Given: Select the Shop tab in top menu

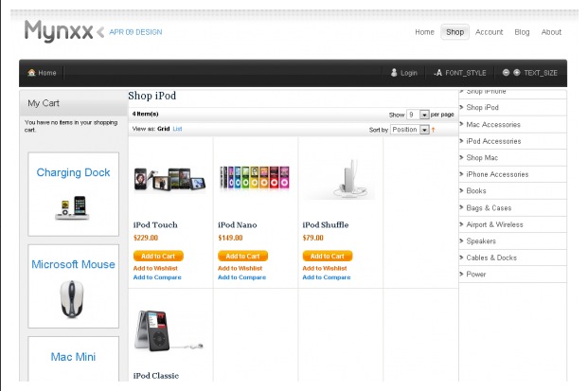Looking at the screenshot, I should coord(454,32).
